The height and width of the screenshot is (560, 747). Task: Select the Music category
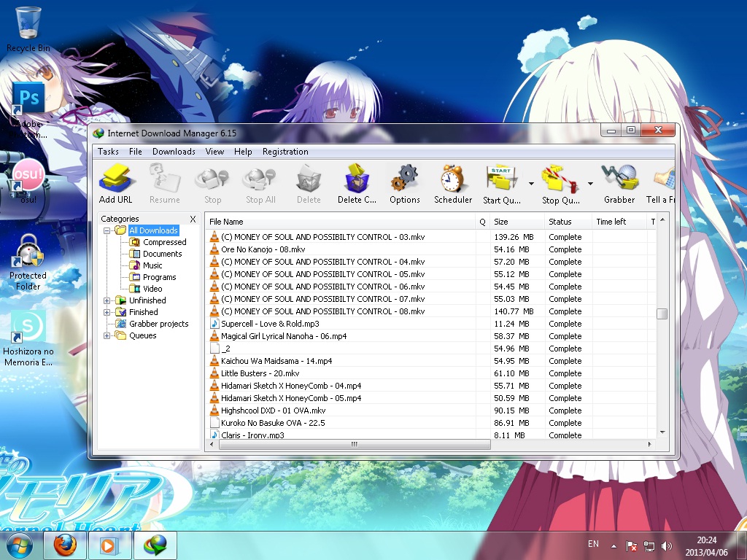click(152, 265)
